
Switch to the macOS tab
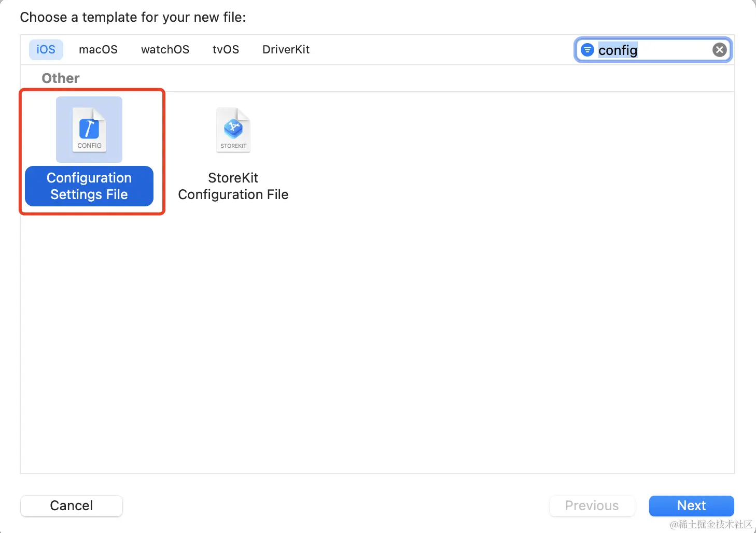pyautogui.click(x=98, y=50)
